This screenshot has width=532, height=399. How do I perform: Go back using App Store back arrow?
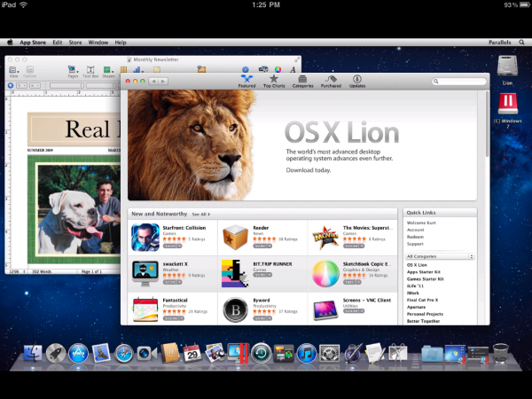154,82
